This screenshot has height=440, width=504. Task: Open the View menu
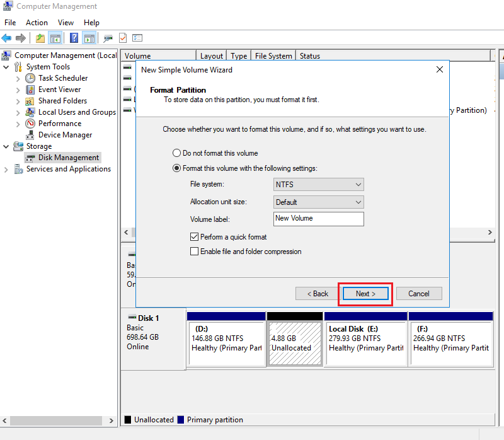pyautogui.click(x=66, y=22)
